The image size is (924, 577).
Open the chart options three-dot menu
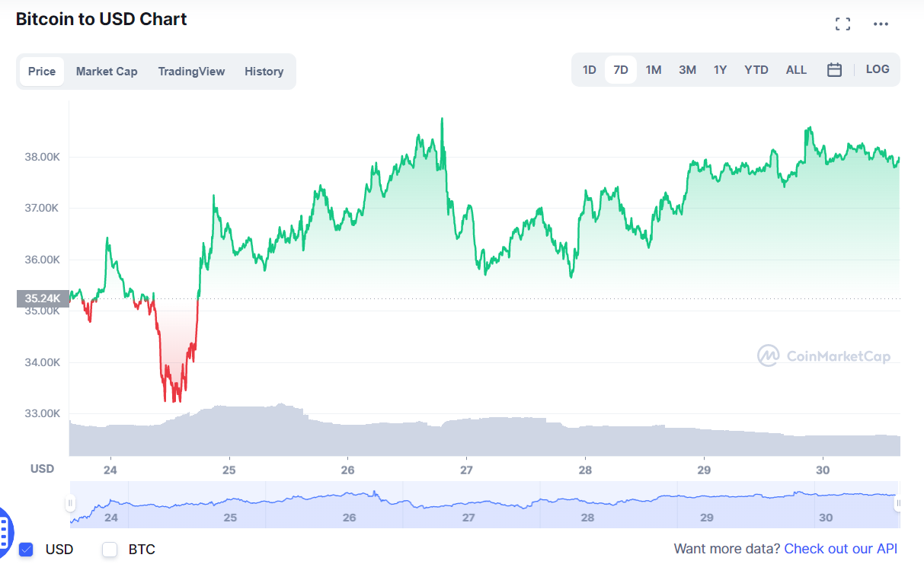pos(881,24)
